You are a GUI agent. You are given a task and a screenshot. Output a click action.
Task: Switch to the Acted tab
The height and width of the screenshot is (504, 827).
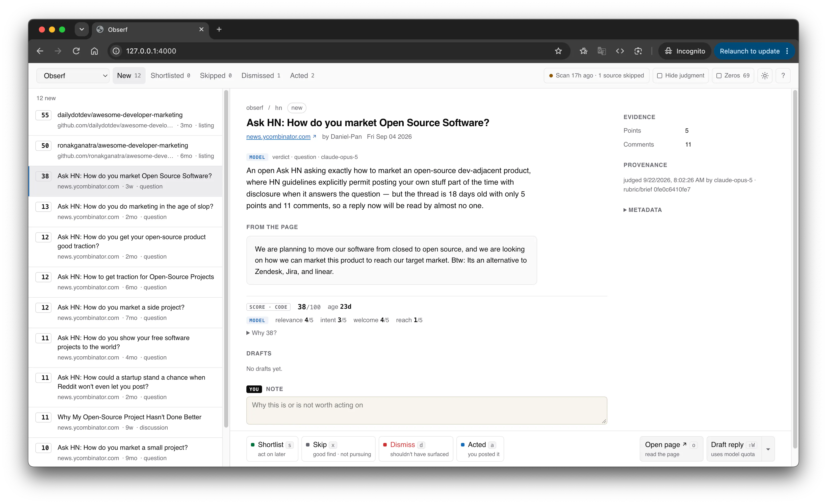[x=302, y=76]
